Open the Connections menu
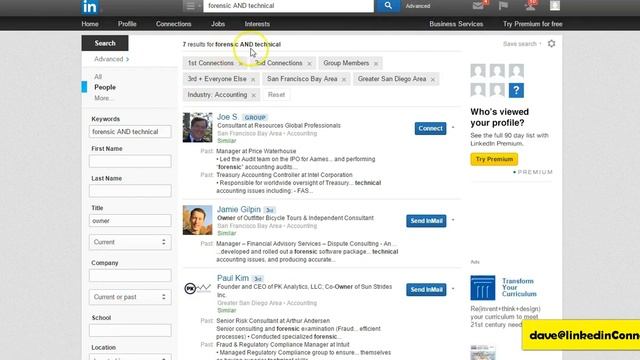Viewport: 640px width, 360px height. point(173,24)
